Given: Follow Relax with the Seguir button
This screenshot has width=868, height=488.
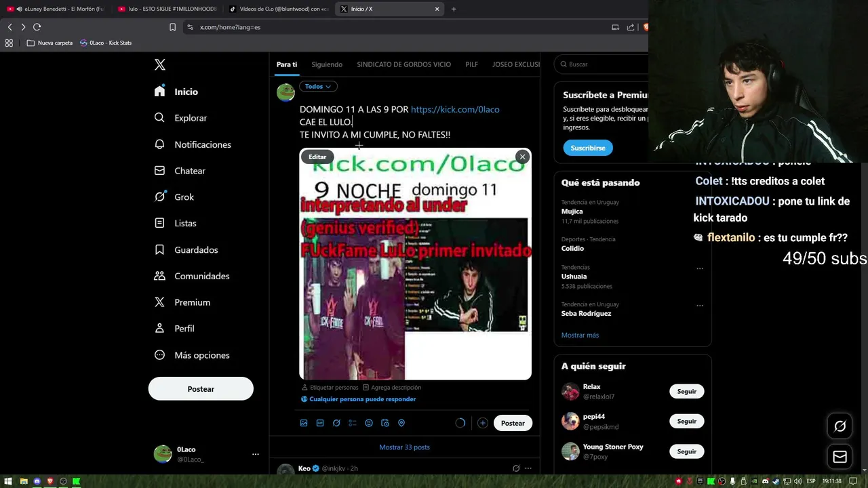Looking at the screenshot, I should pyautogui.click(x=686, y=391).
